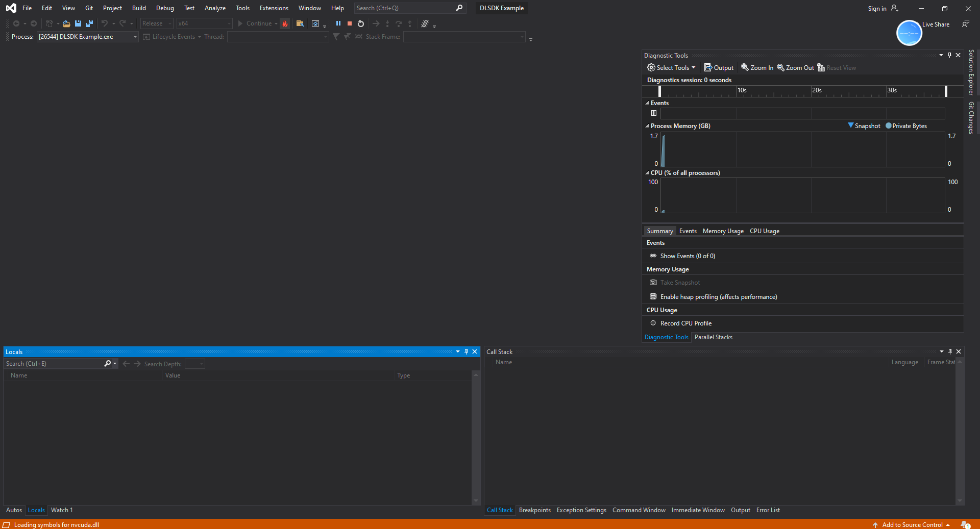This screenshot has width=980, height=529.
Task: Click the Output icon in Diagnostic Tools
Action: tap(708, 67)
